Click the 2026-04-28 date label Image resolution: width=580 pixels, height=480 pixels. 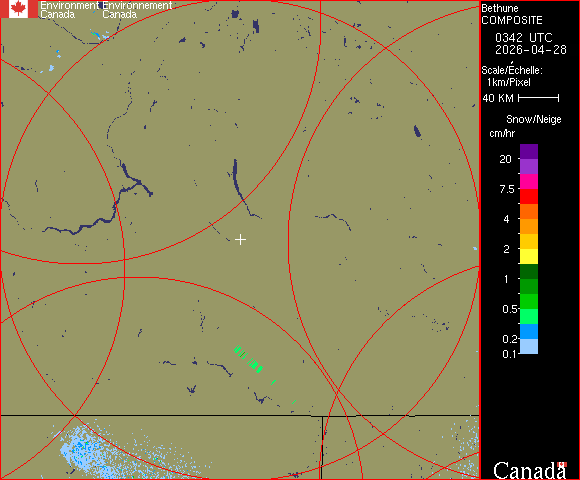(531, 50)
